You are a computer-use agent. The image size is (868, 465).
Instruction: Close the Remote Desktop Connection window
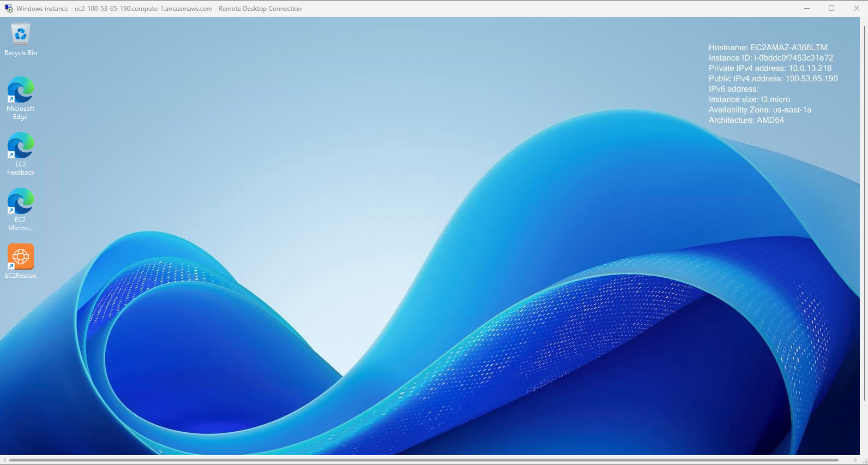pos(856,8)
